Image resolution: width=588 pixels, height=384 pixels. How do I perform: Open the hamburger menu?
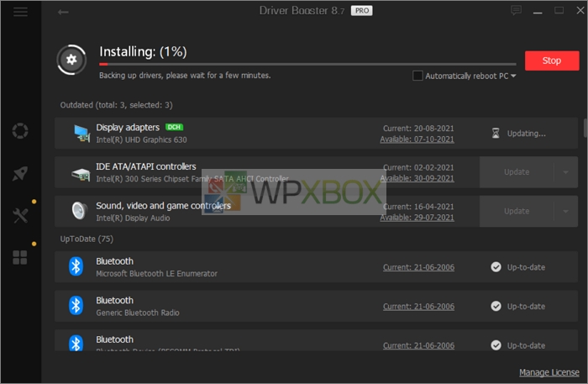click(x=20, y=12)
